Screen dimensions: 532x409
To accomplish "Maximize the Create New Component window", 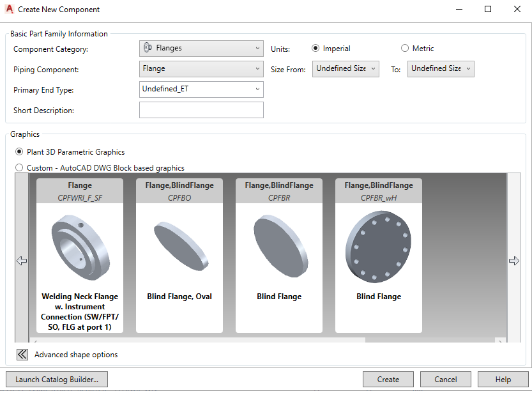I will pos(488,9).
